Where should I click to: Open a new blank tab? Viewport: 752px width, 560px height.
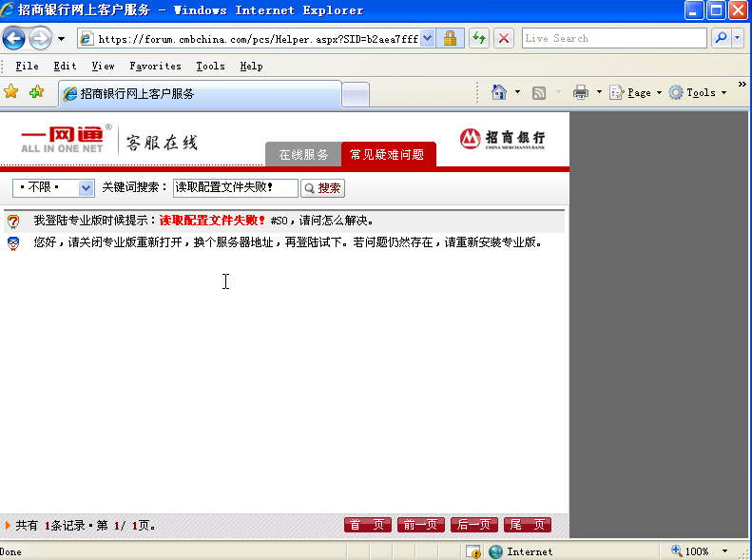pyautogui.click(x=356, y=95)
